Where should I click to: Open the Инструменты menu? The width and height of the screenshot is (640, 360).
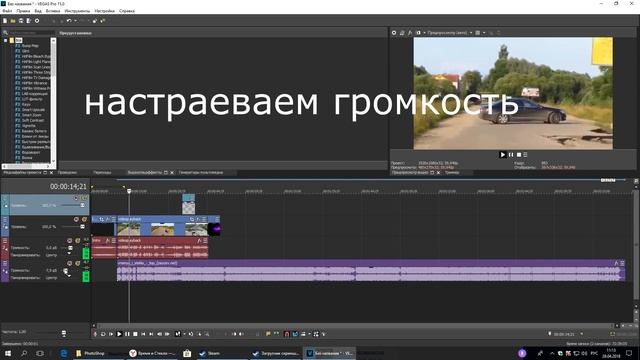coord(77,11)
